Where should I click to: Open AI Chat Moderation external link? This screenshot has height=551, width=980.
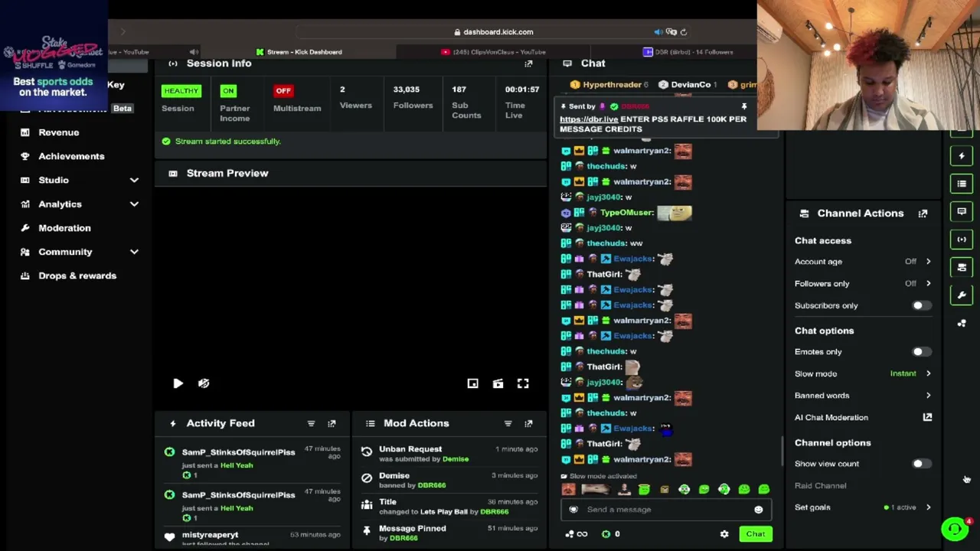(x=927, y=418)
